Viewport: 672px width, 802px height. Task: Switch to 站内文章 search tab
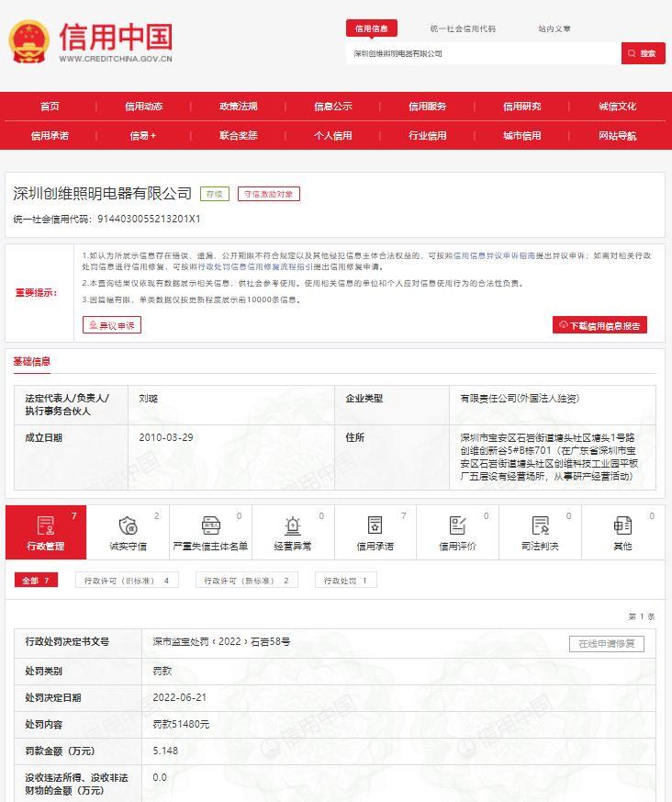pyautogui.click(x=554, y=28)
